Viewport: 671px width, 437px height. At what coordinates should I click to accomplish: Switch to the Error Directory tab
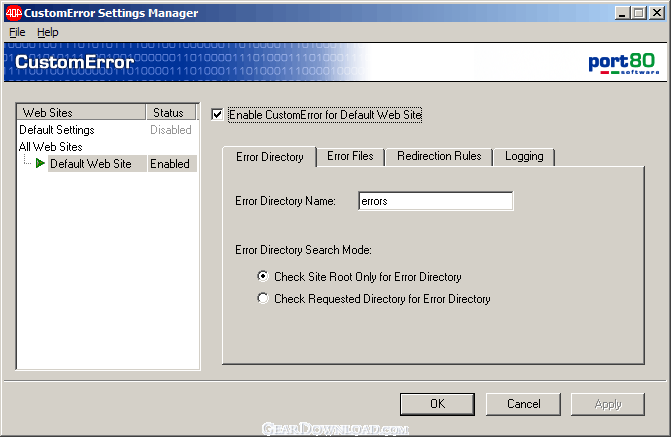(x=270, y=157)
